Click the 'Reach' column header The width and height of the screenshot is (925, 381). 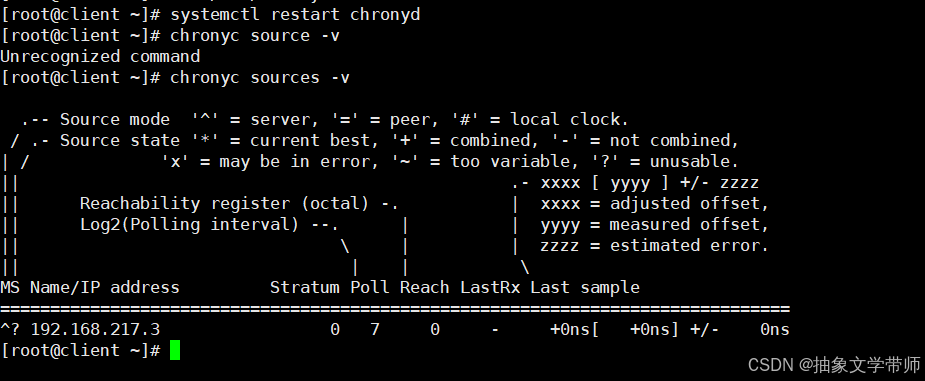click(425, 288)
